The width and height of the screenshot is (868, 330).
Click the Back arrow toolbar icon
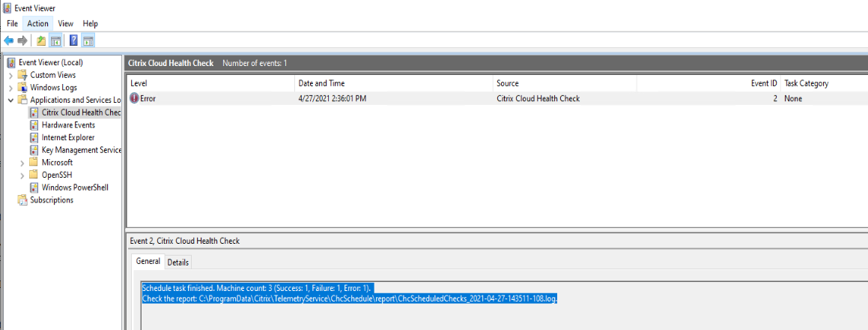(x=8, y=40)
